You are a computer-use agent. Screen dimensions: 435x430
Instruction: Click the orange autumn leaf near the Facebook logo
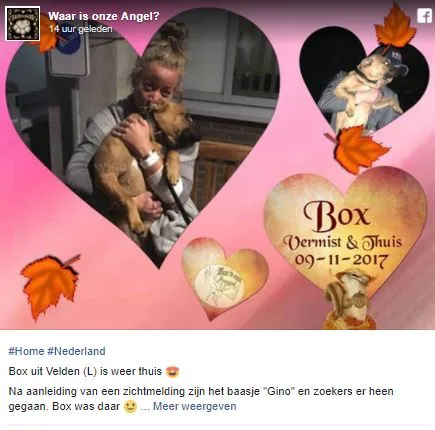pyautogui.click(x=396, y=27)
